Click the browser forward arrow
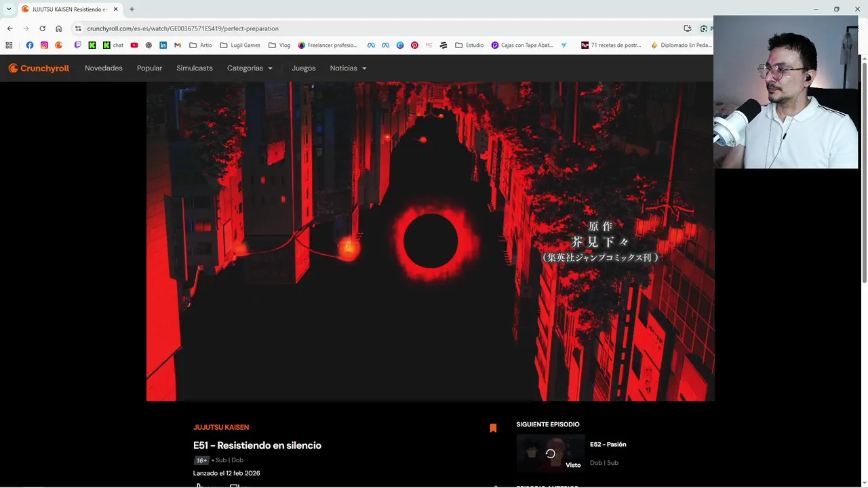Viewport: 868px width, 488px height. click(x=26, y=28)
